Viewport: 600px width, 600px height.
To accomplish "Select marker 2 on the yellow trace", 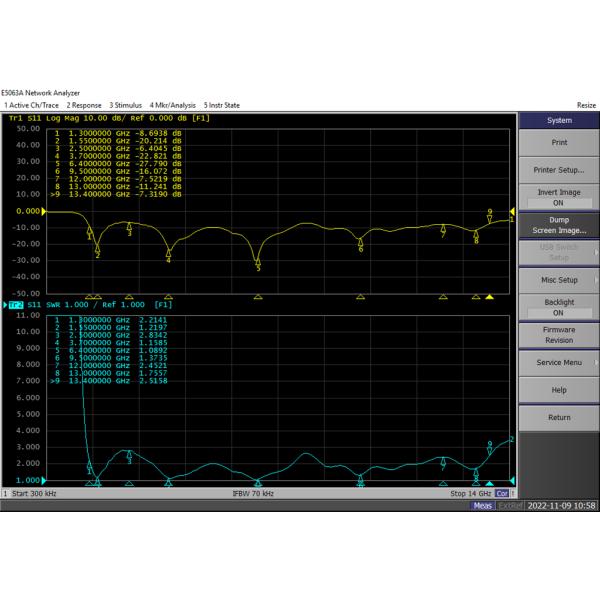I will [97, 251].
